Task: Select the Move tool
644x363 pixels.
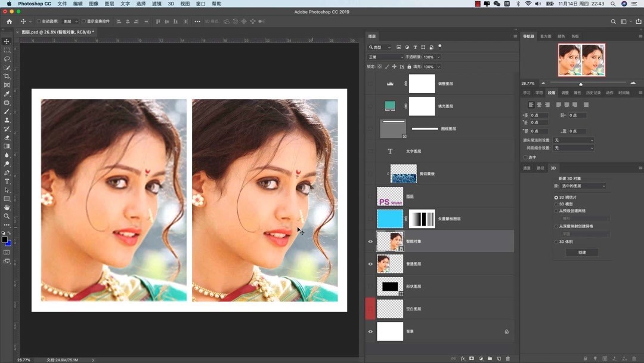Action: (x=7, y=42)
